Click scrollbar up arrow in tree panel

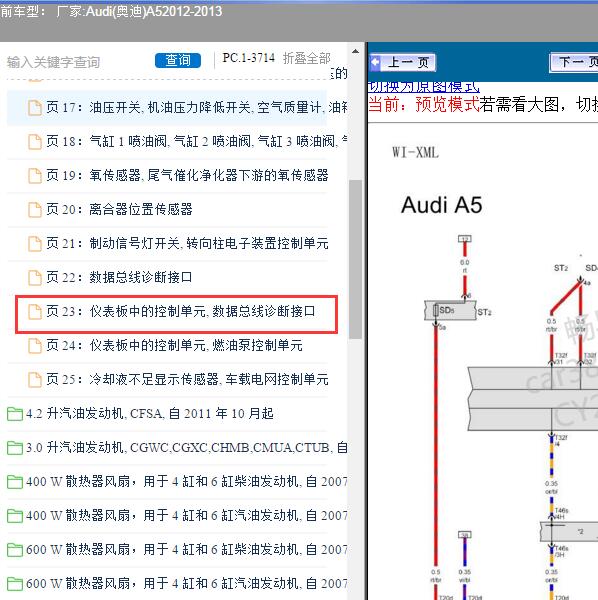click(x=355, y=51)
